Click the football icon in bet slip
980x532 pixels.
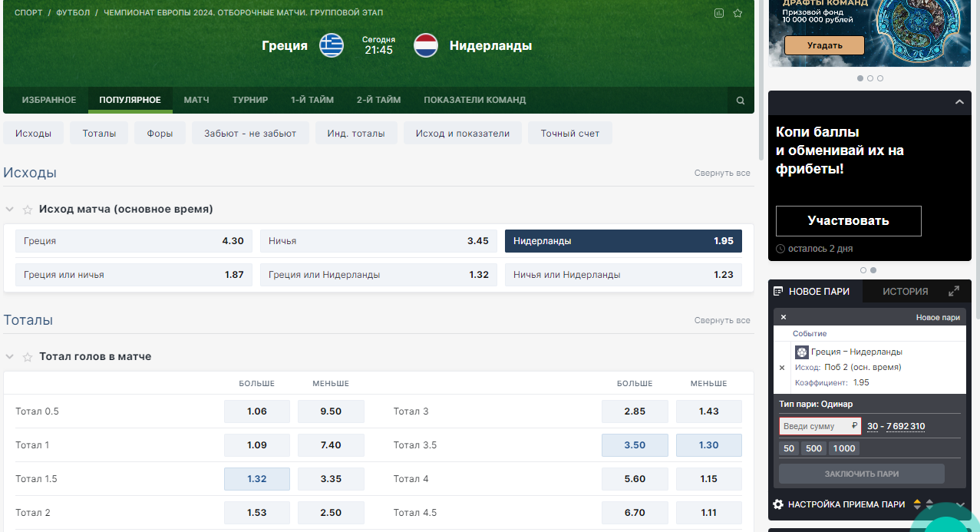(x=802, y=352)
